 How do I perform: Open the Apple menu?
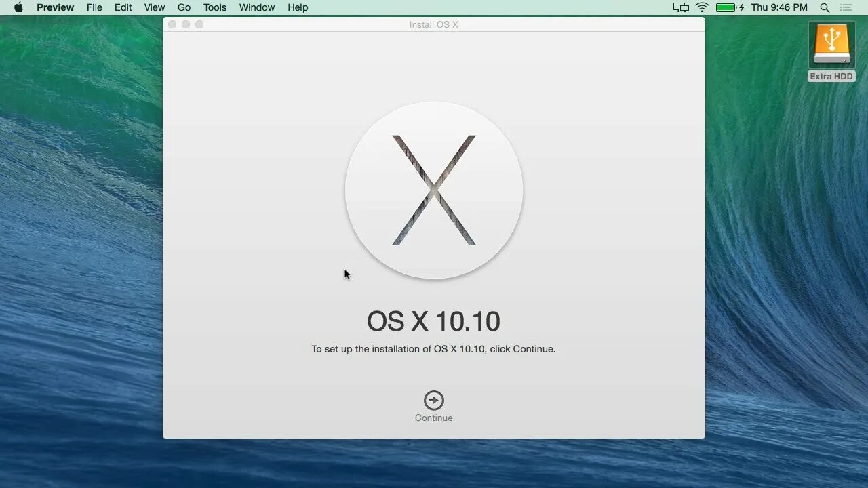18,7
